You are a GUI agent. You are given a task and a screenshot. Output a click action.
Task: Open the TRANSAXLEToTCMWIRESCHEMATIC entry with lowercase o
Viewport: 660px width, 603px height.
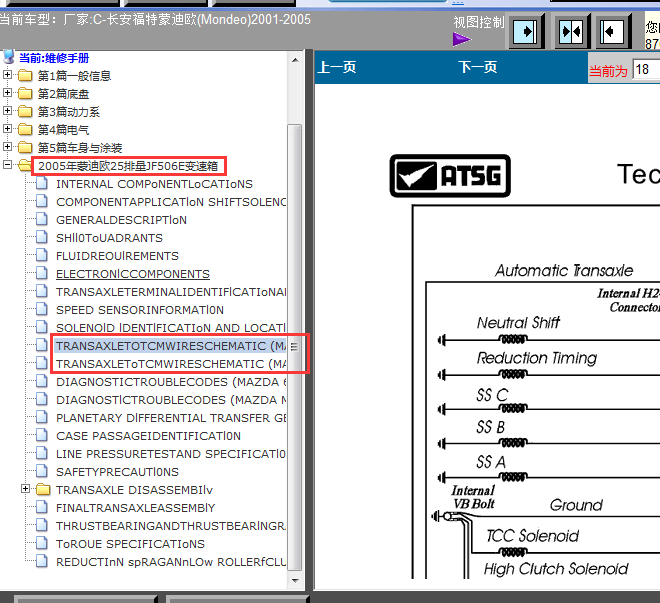171,364
